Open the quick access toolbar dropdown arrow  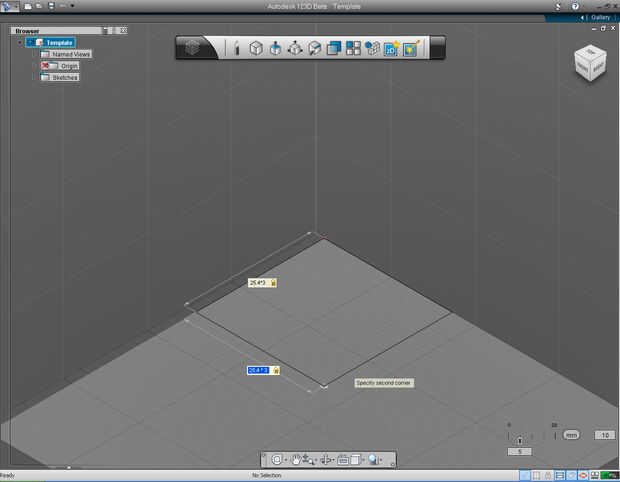pos(72,6)
